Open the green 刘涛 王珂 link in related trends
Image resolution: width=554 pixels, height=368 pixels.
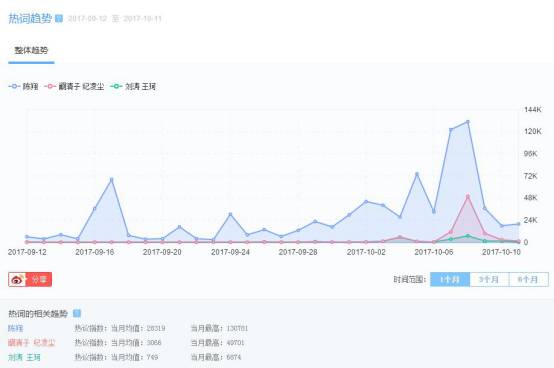coord(24,357)
